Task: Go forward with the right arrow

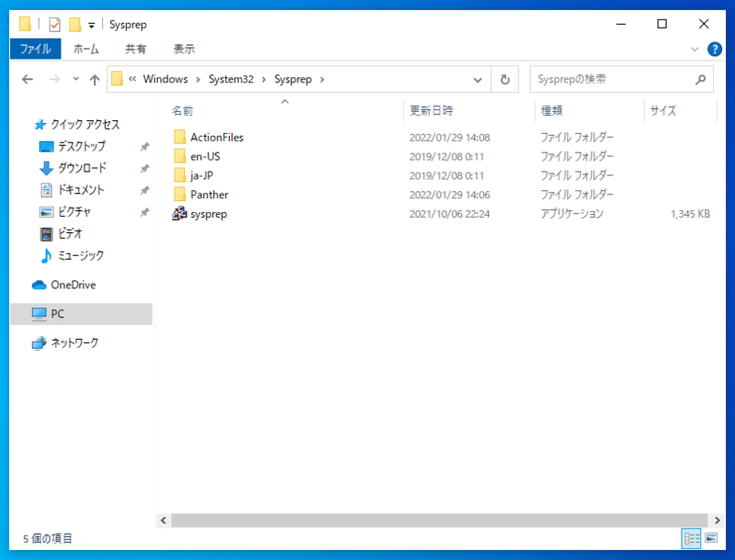Action: tap(54, 80)
